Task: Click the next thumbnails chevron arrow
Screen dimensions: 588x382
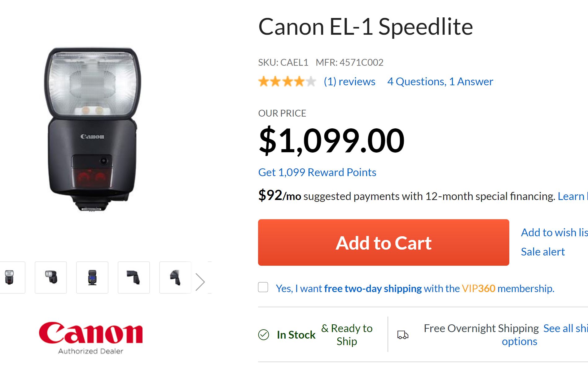Action: [x=200, y=282]
